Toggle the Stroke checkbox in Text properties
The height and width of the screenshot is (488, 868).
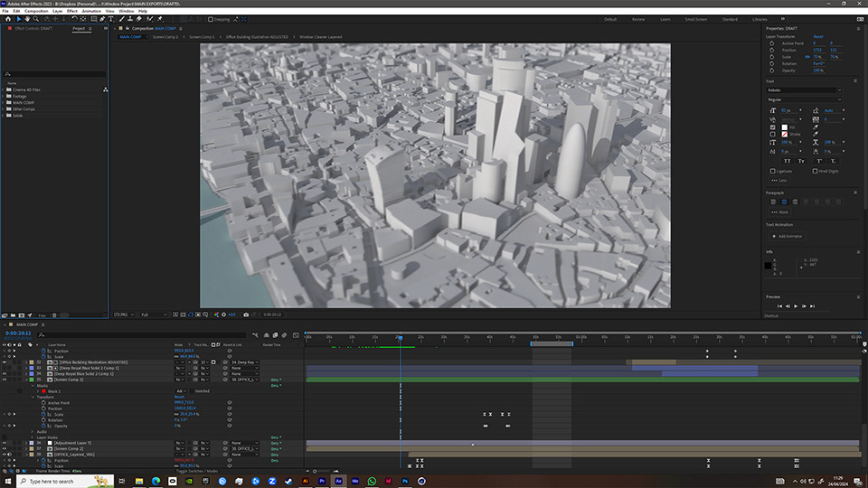pos(773,134)
